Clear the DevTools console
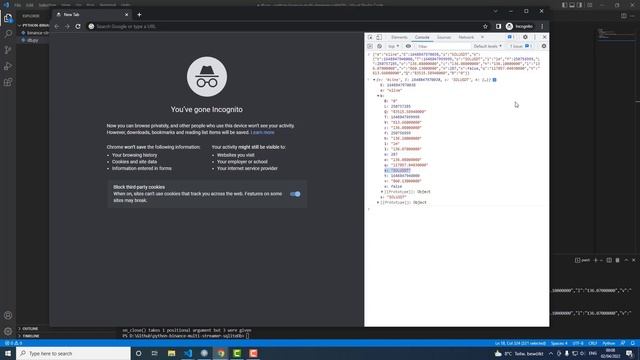 point(379,46)
